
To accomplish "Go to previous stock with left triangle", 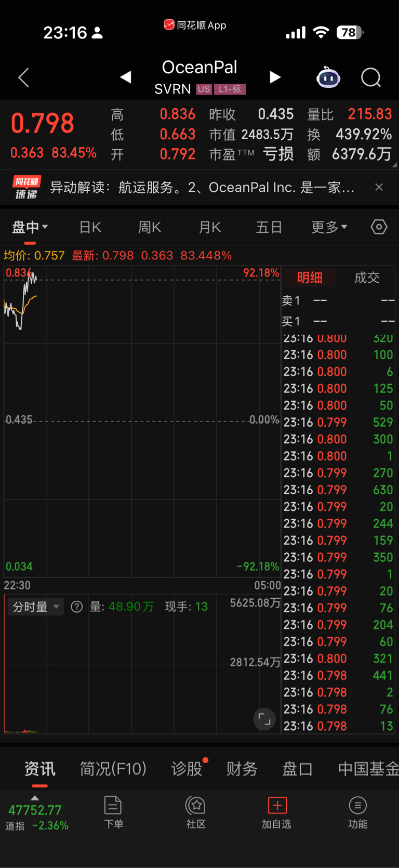I will coord(125,77).
